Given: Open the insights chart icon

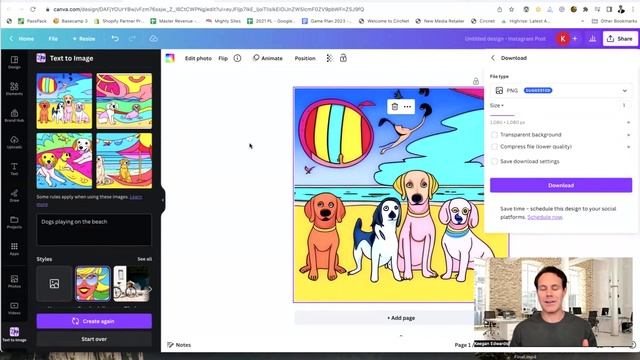Looking at the screenshot, I should pos(592,39).
